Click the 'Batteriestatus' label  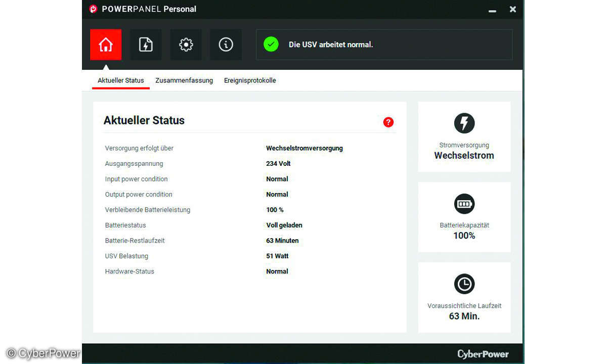tap(125, 225)
